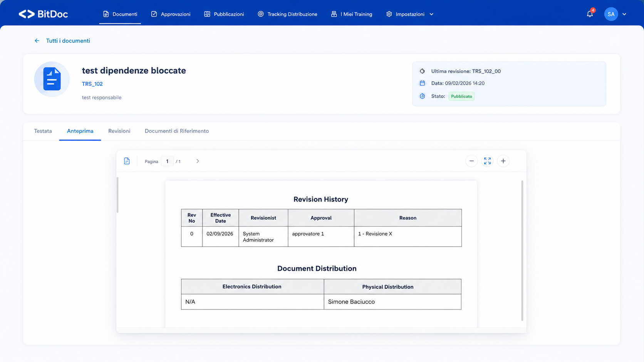Open Tracking Distribuzione page

tap(287, 14)
